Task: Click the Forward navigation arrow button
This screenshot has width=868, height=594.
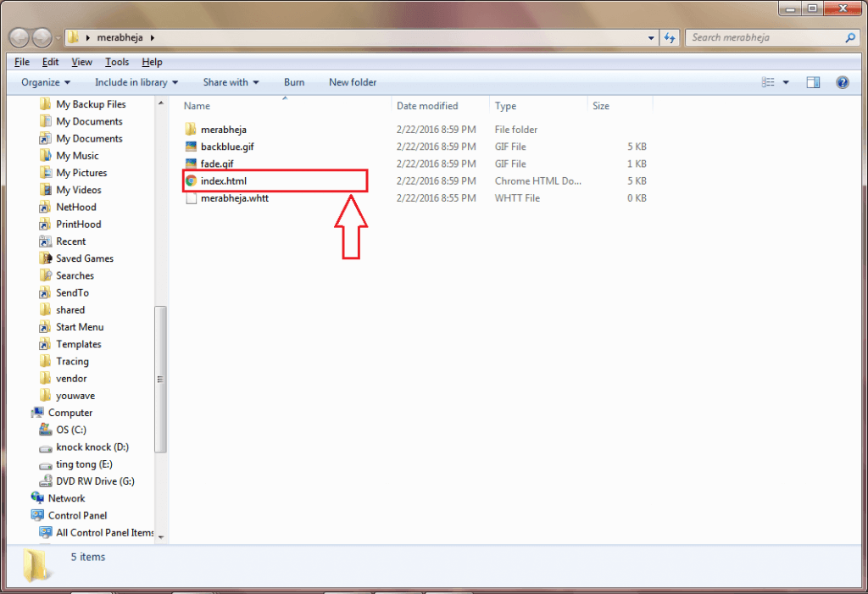Action: [x=42, y=37]
